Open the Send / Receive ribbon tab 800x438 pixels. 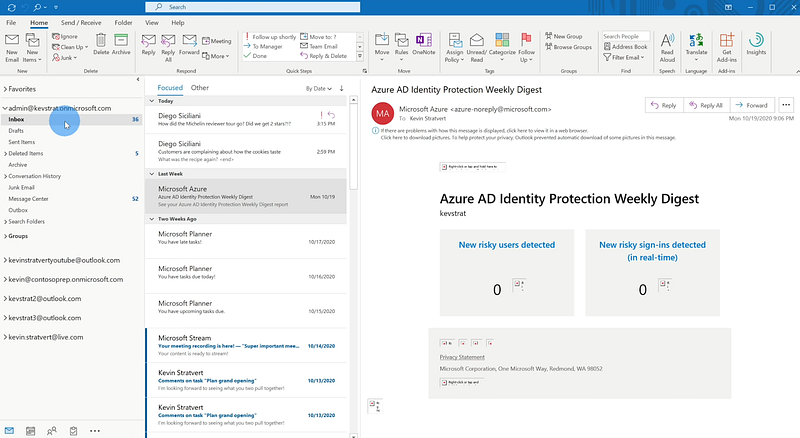[x=83, y=21]
